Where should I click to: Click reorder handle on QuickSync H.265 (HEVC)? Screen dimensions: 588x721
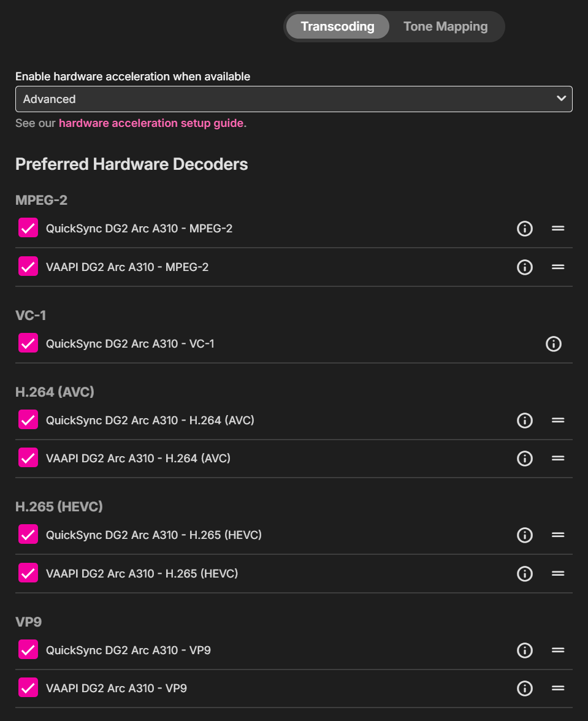[557, 535]
